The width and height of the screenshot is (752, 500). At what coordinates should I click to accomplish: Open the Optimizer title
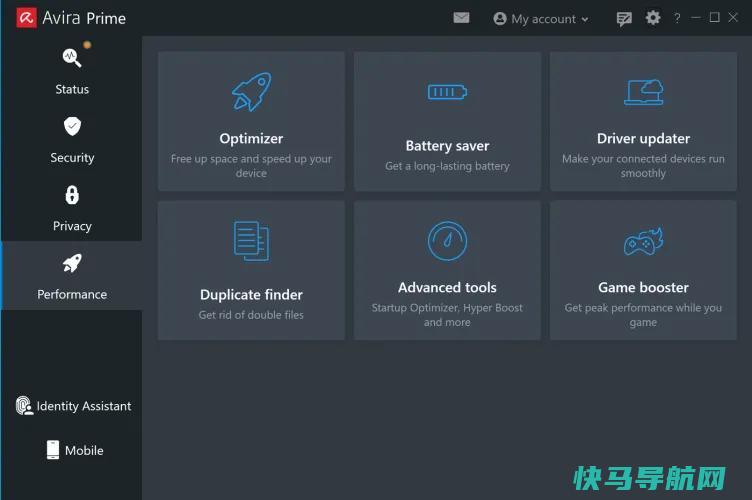[x=251, y=139]
